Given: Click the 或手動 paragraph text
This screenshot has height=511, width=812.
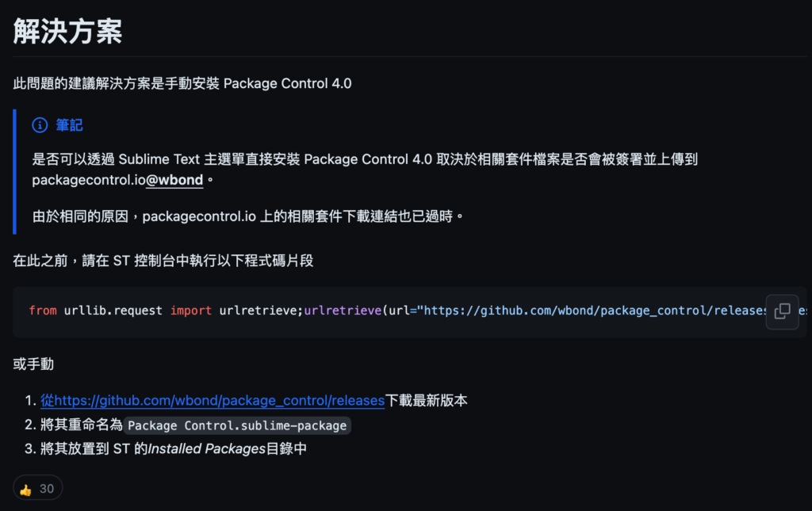Looking at the screenshot, I should tap(33, 364).
